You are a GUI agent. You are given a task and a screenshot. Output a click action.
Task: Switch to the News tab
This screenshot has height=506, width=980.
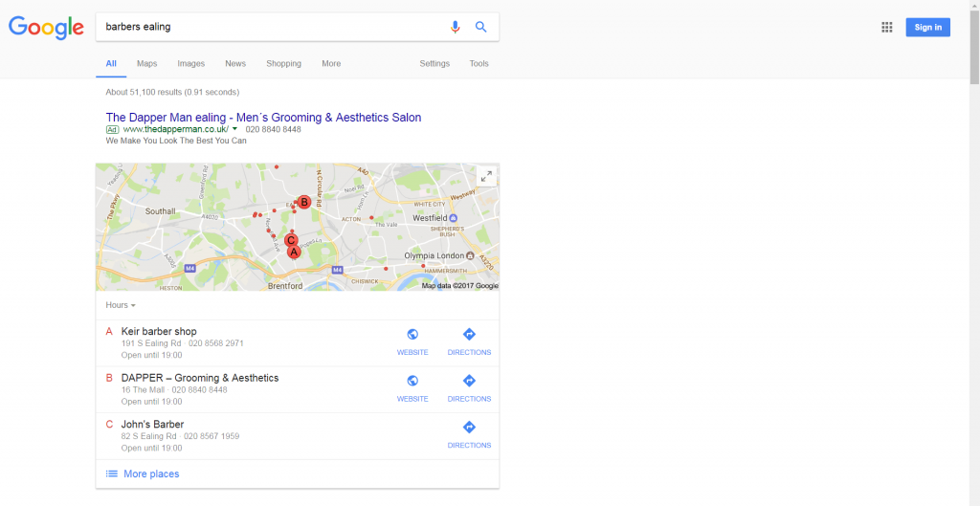coord(235,64)
